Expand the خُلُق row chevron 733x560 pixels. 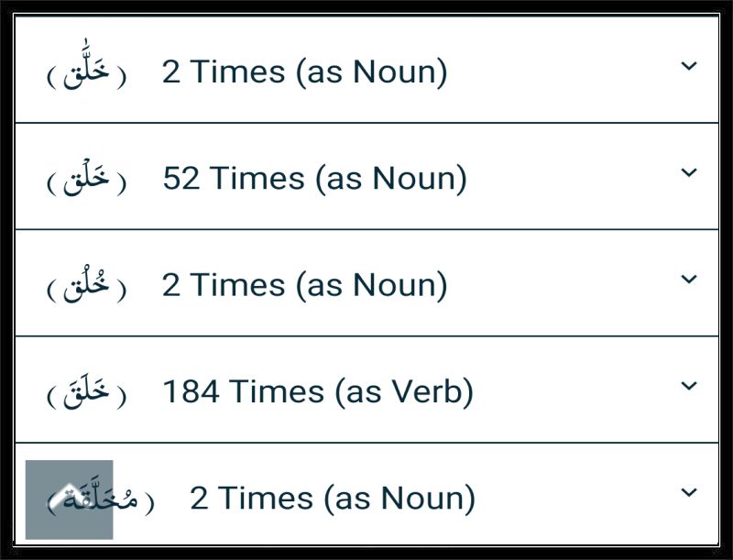coord(689,279)
